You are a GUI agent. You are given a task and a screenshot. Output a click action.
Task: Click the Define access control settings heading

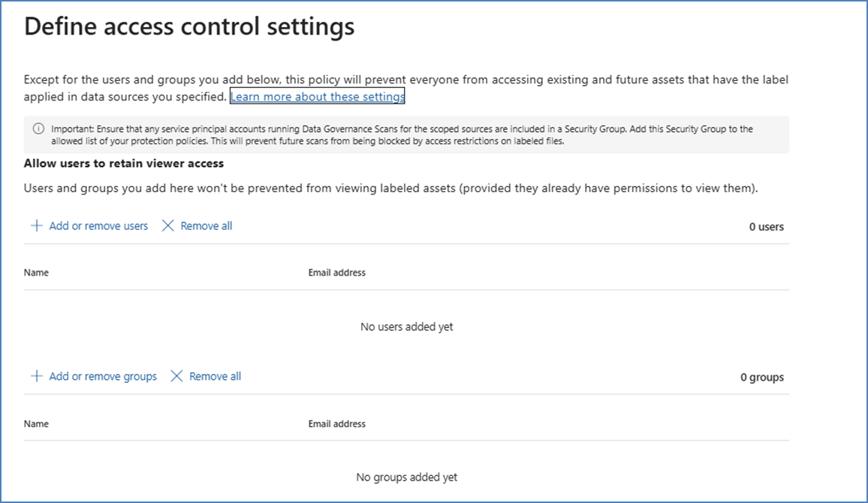[189, 27]
